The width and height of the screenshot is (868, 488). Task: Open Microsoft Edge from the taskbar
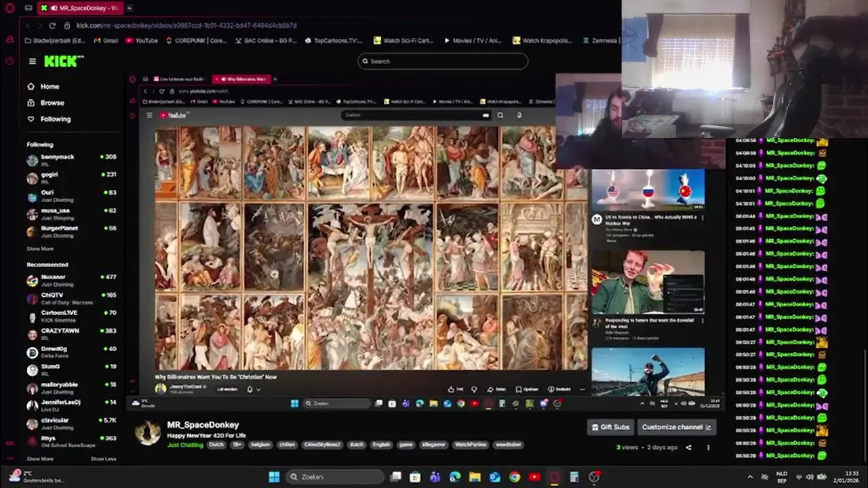(455, 477)
